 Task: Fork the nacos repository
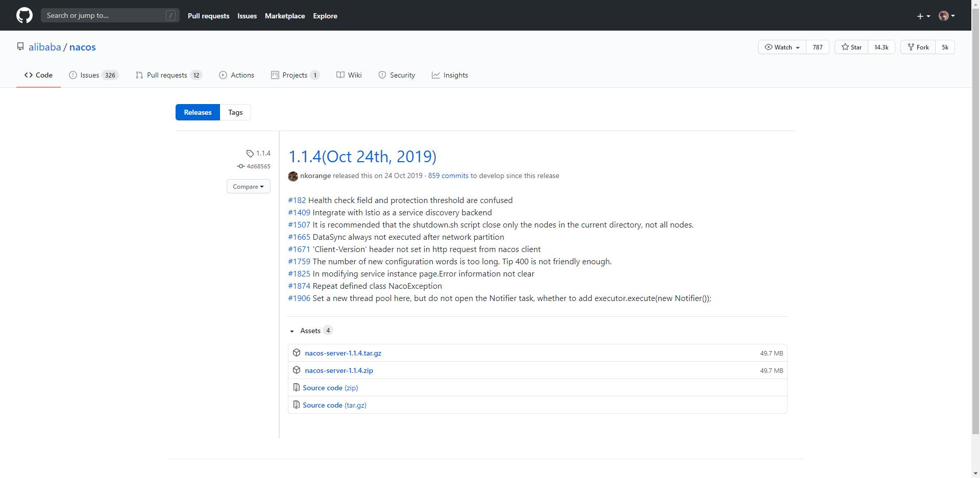(x=918, y=47)
